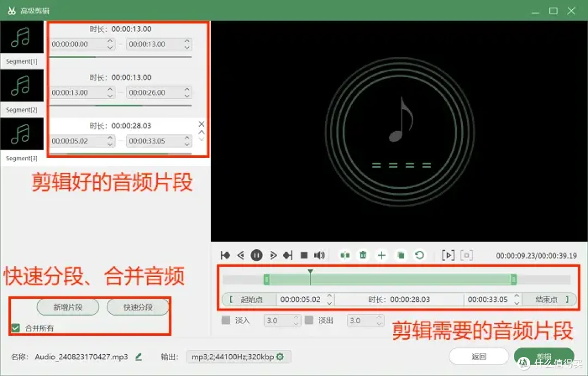Click the timeline duration text 00:00:28.03
This screenshot has width=588, height=376.
click(410, 299)
